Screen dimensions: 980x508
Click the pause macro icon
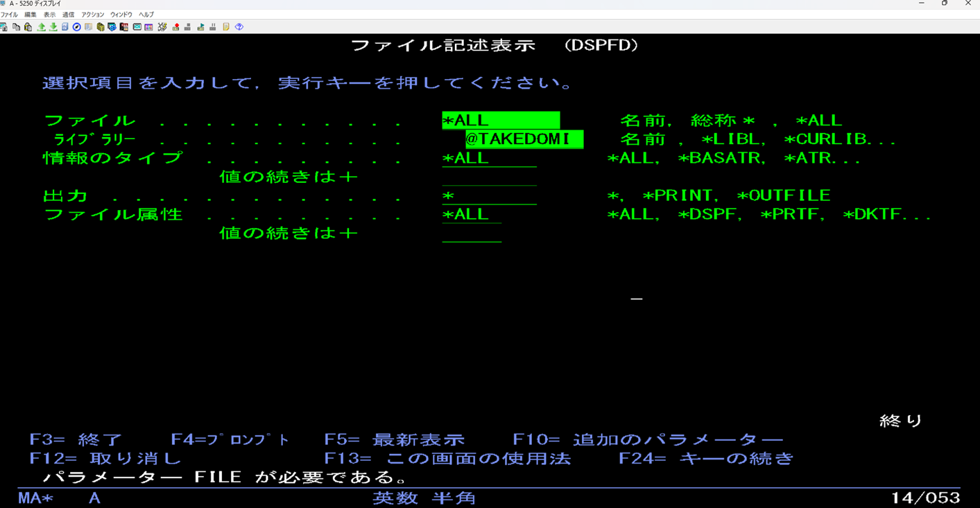[213, 27]
